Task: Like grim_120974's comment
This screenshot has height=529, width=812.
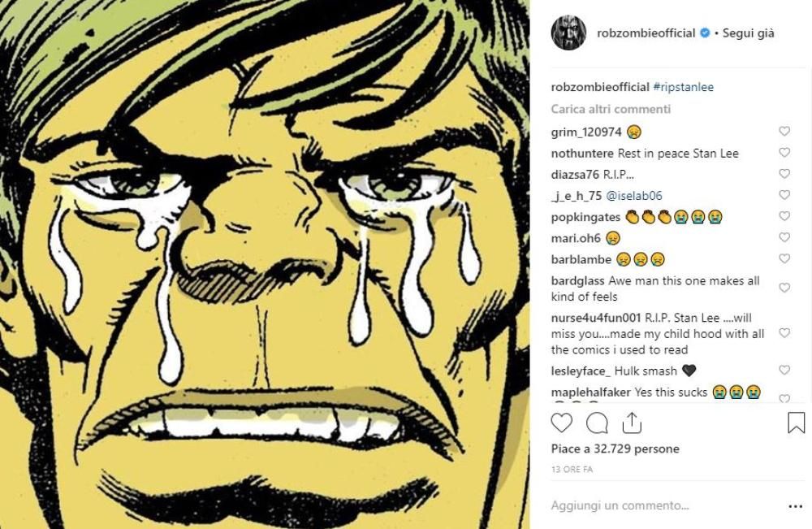Action: 784,131
